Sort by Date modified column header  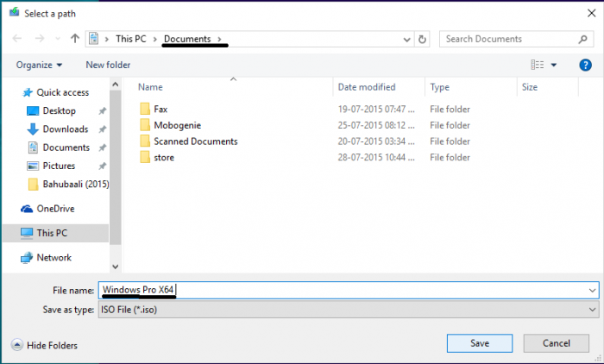click(366, 87)
